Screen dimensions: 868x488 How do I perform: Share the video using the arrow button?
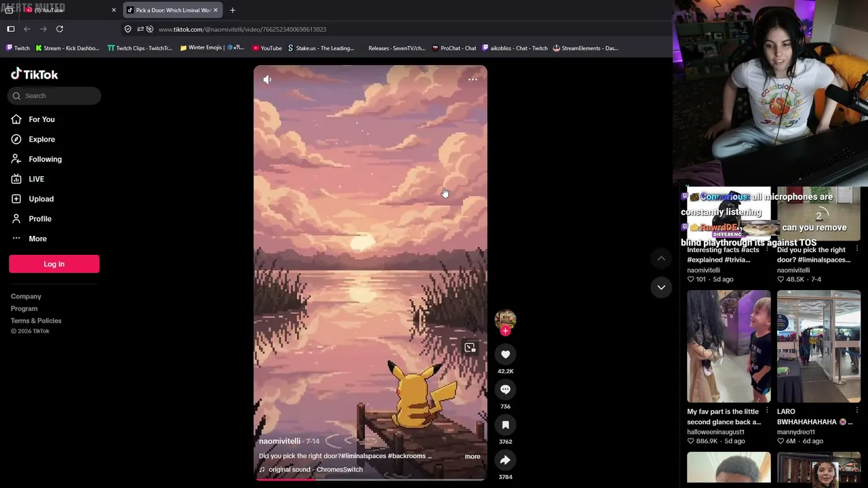[x=505, y=460]
